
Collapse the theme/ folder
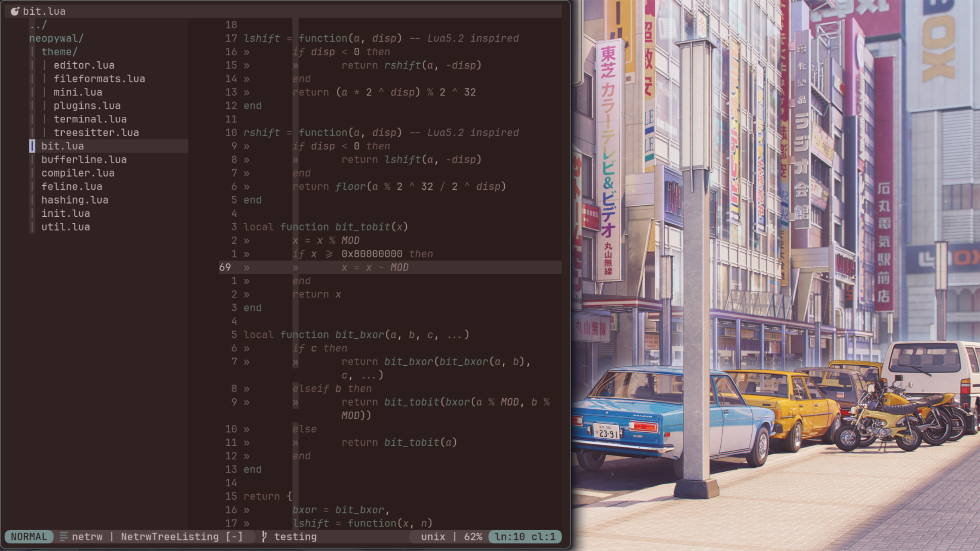59,52
